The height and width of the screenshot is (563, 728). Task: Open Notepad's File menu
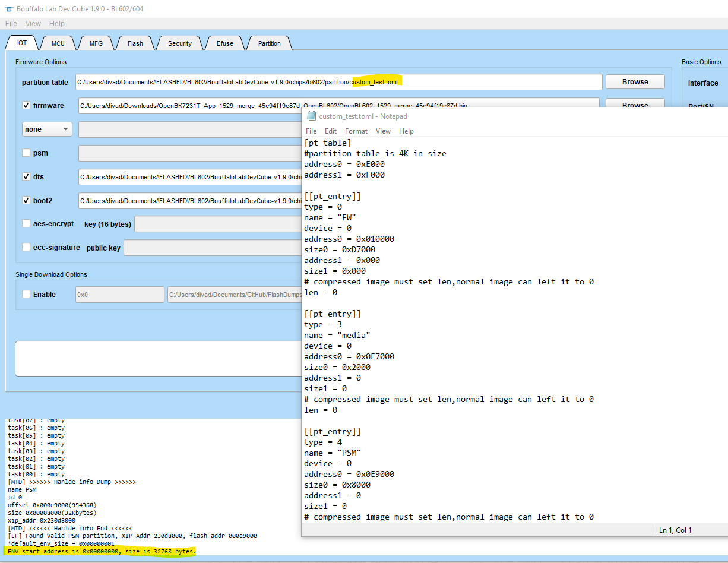click(311, 131)
